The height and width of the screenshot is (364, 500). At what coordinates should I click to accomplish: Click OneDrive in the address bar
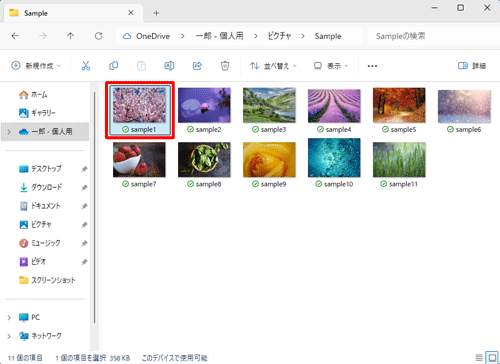coord(153,36)
